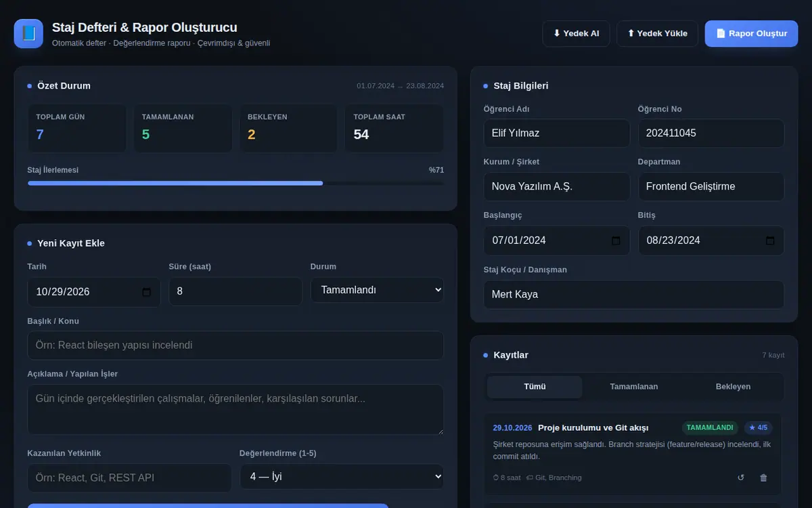Click the blue notebook app logo
The height and width of the screenshot is (508, 812).
point(28,33)
